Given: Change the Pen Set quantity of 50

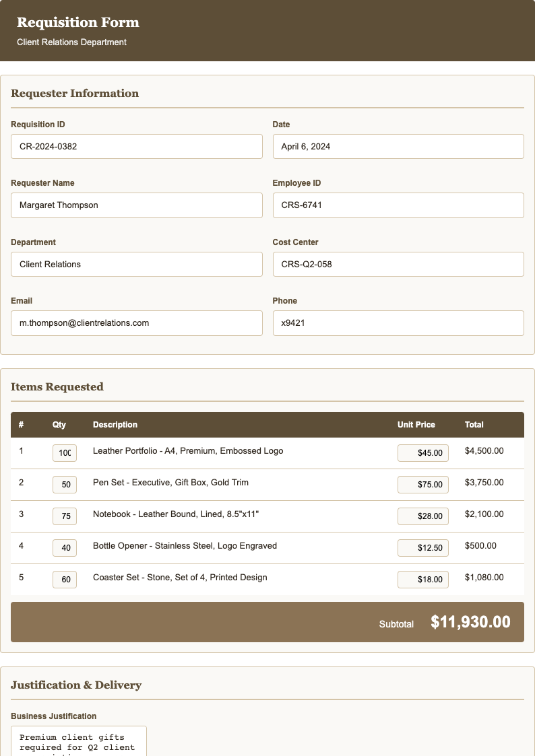Looking at the screenshot, I should point(64,484).
